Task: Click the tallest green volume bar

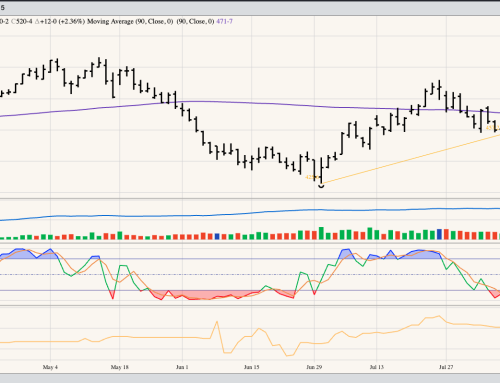Action: 321,233
